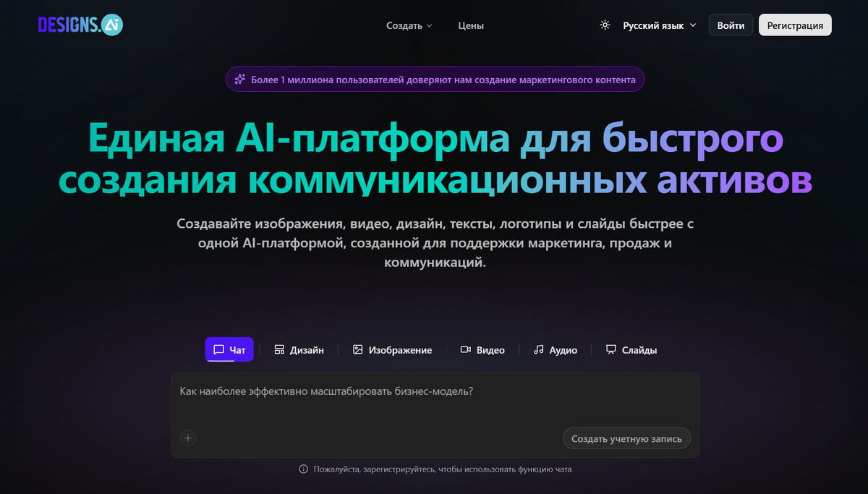Click the Designs.AI logo

[x=80, y=25]
